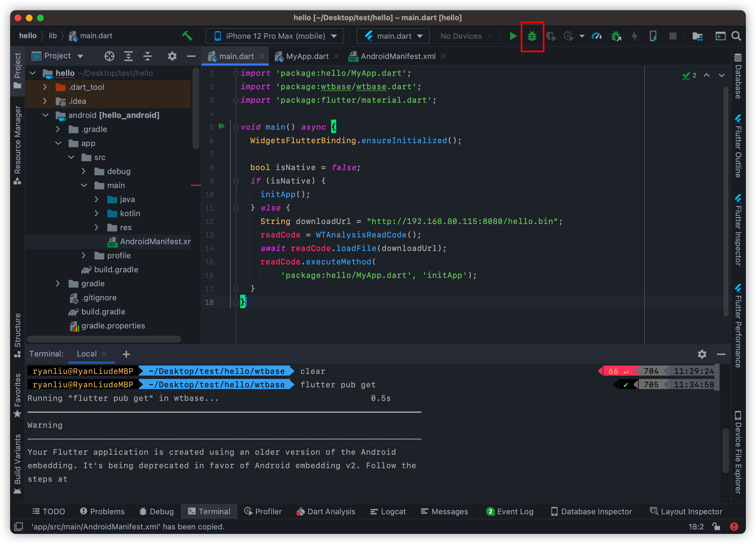The width and height of the screenshot is (756, 544).
Task: Toggle read-only lock icon in status bar
Action: click(716, 527)
